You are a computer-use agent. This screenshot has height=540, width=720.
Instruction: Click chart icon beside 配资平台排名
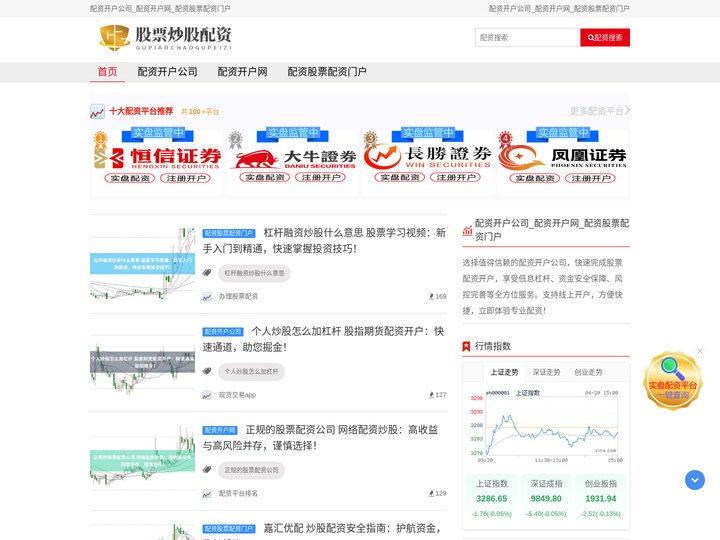[207, 494]
